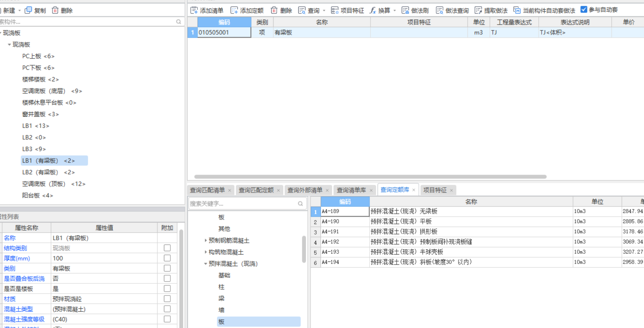Expand the 构筑物混凝土 node
The height and width of the screenshot is (328, 644).
206,252
